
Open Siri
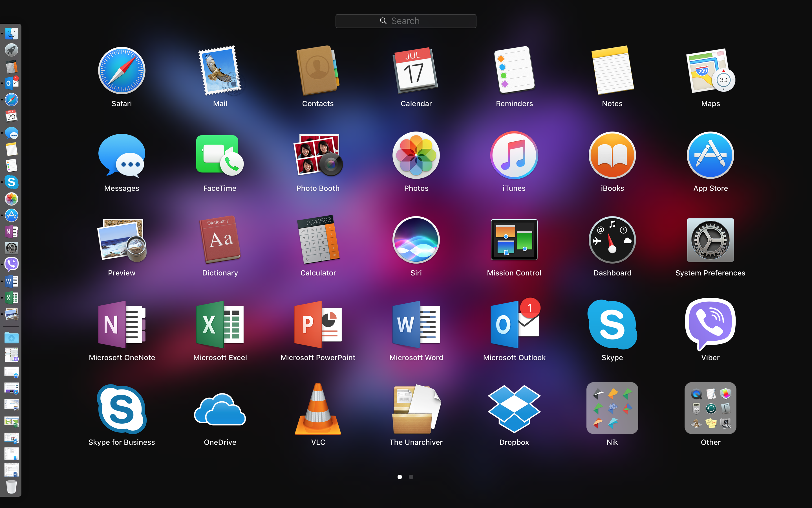coord(416,240)
